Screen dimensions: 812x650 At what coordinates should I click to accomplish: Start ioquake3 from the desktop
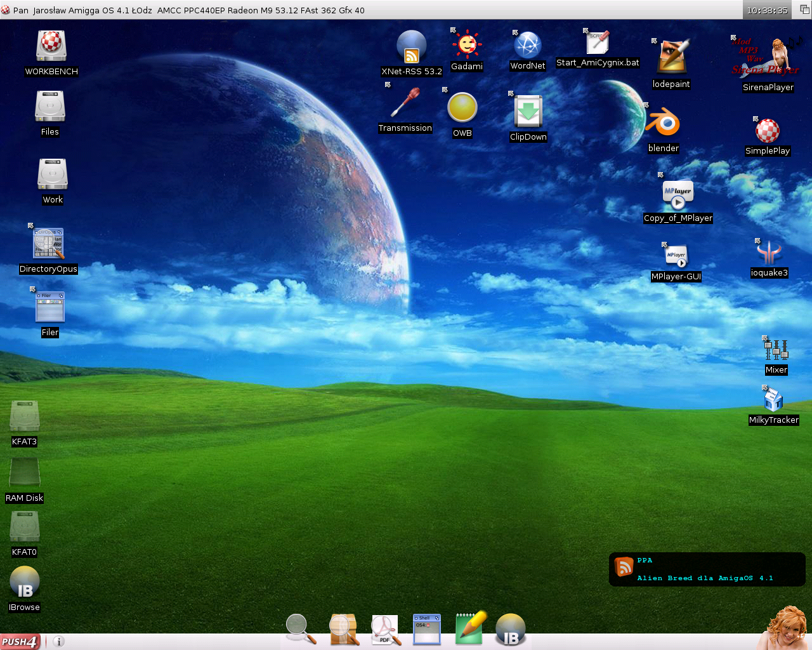click(x=769, y=253)
